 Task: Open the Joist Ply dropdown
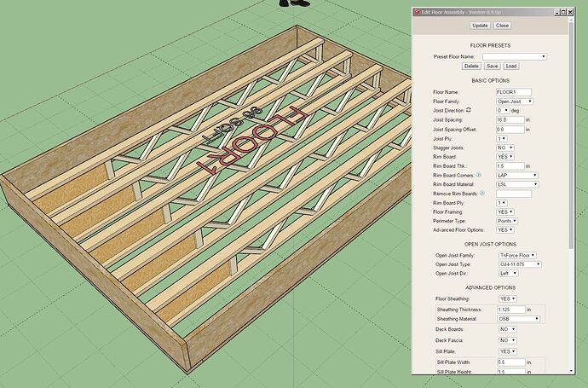click(502, 139)
